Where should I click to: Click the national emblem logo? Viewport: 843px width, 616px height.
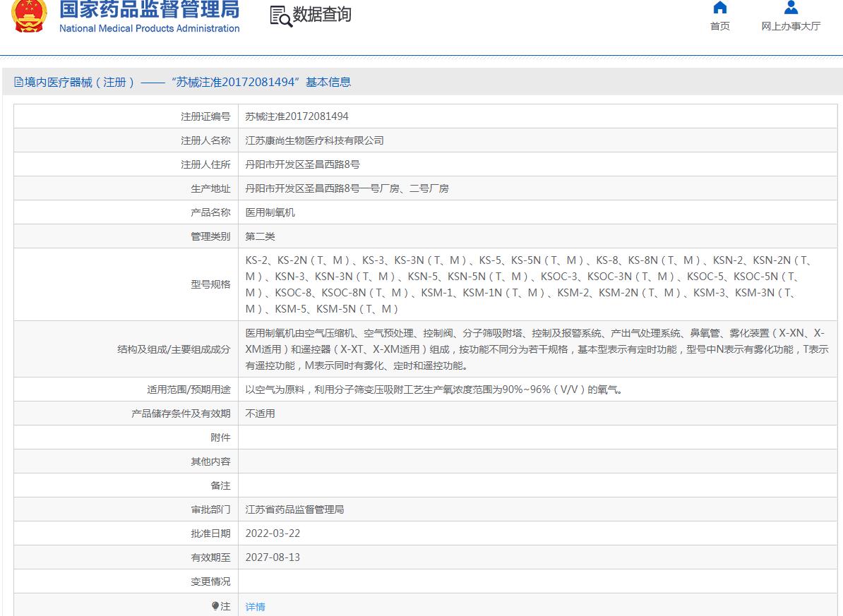pos(28,16)
